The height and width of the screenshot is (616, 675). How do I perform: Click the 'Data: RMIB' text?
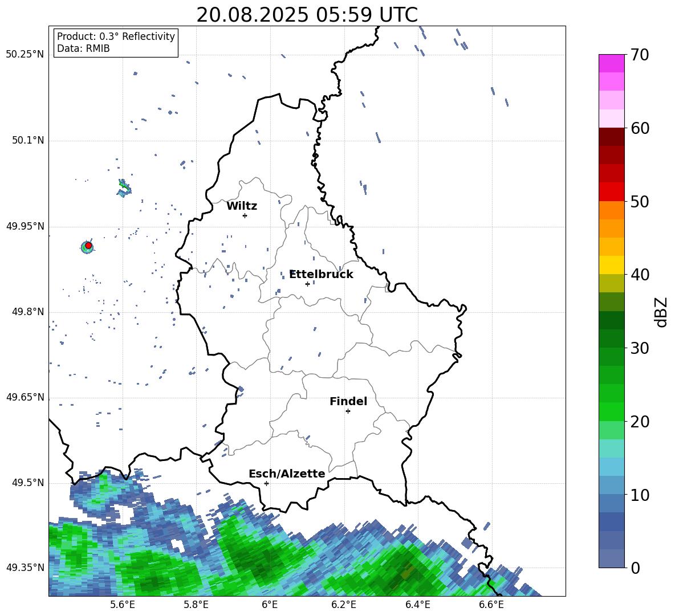(x=83, y=48)
